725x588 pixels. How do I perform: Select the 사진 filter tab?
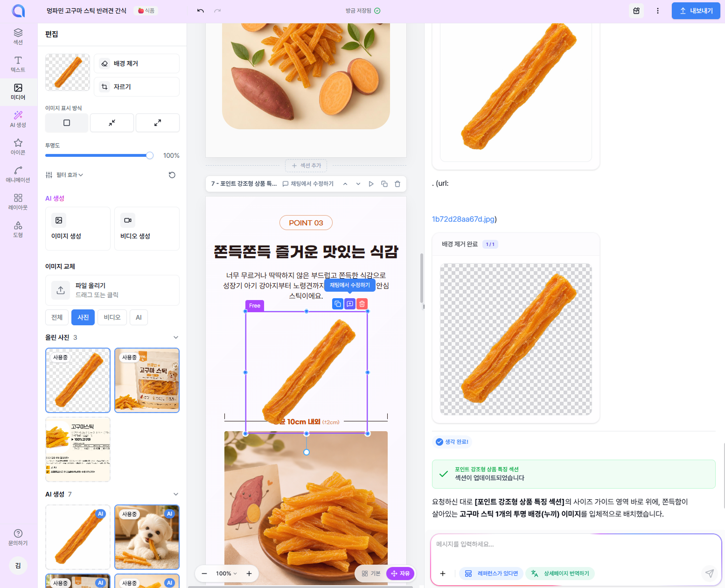(x=83, y=317)
